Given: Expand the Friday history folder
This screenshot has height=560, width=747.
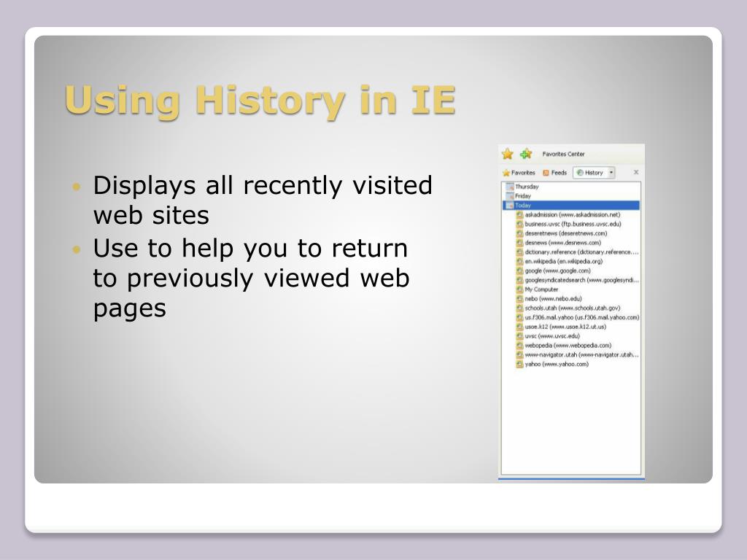Looking at the screenshot, I should pyautogui.click(x=519, y=195).
